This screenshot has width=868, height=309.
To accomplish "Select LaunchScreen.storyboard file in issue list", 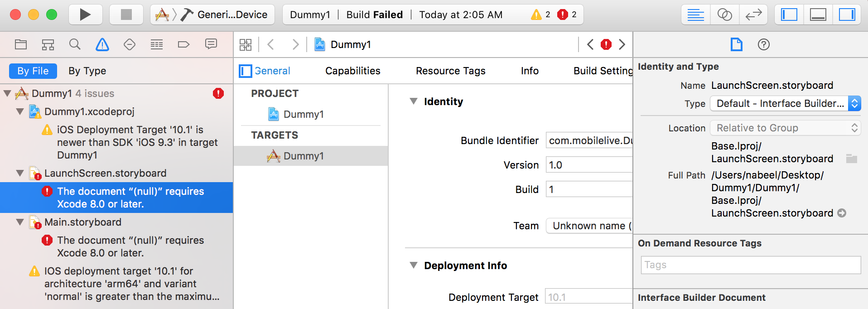I will pyautogui.click(x=106, y=173).
